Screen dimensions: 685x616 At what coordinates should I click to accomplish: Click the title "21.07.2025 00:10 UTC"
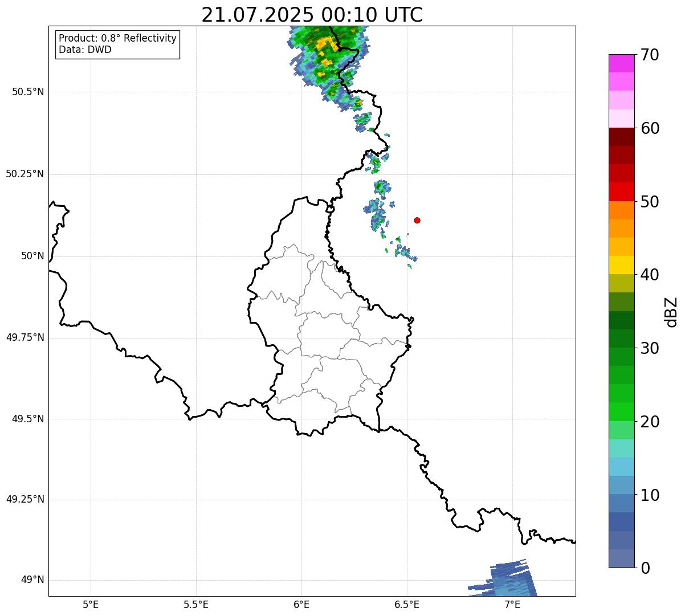coord(312,15)
